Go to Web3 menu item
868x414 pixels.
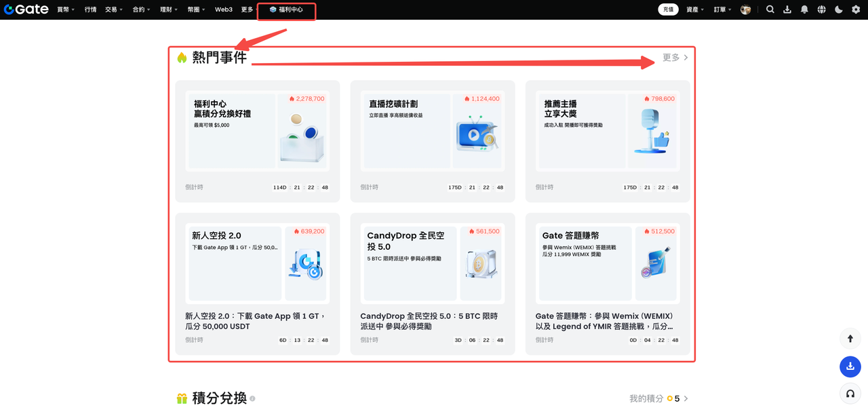[224, 10]
